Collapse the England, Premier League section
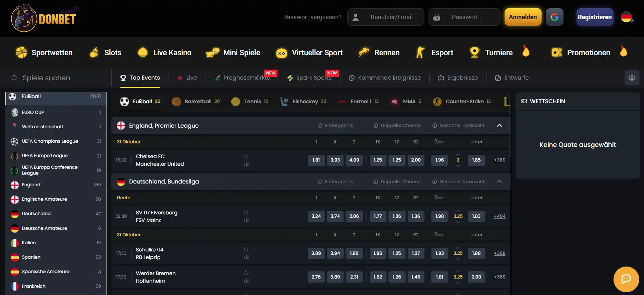 coord(499,126)
